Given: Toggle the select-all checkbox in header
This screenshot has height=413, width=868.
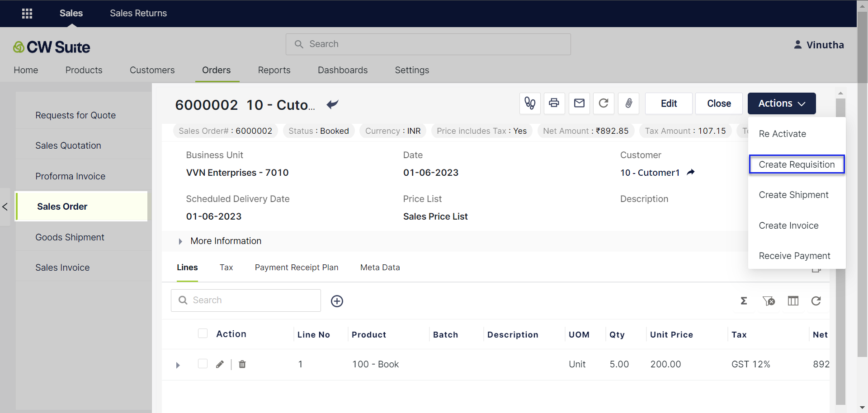Looking at the screenshot, I should point(203,333).
